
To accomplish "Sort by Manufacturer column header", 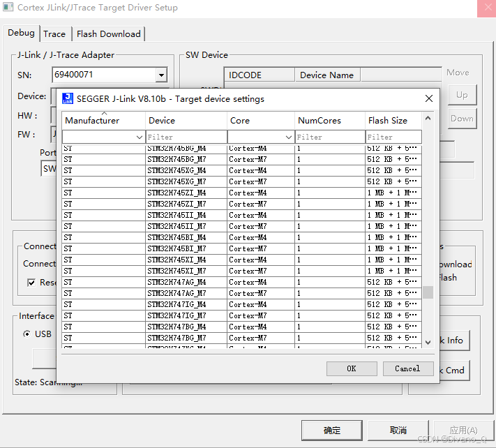I will (103, 121).
